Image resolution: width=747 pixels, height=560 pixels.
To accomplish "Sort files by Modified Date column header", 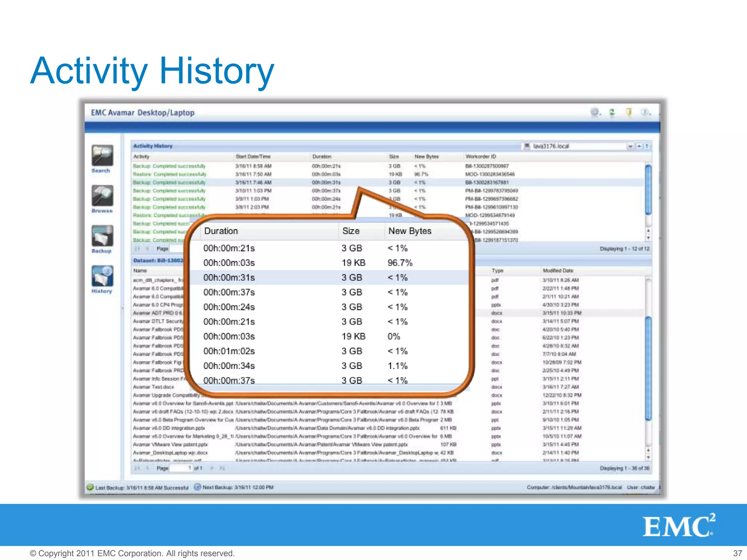I will 558,271.
